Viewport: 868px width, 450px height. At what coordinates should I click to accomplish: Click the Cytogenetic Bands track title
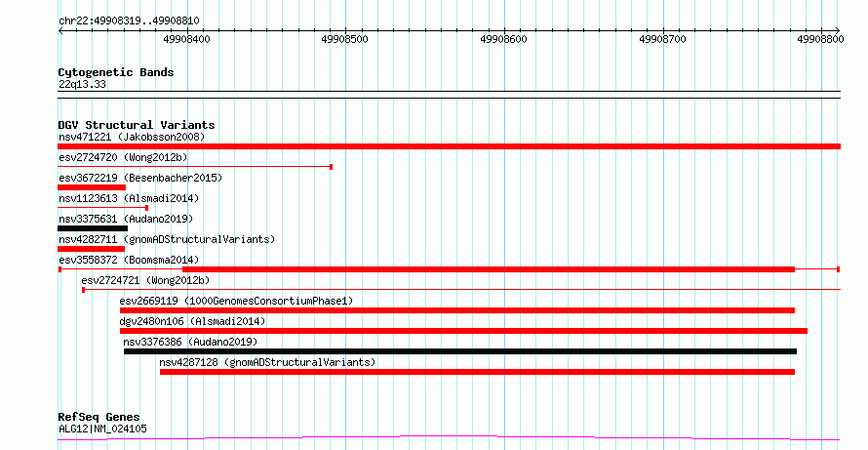pyautogui.click(x=116, y=72)
